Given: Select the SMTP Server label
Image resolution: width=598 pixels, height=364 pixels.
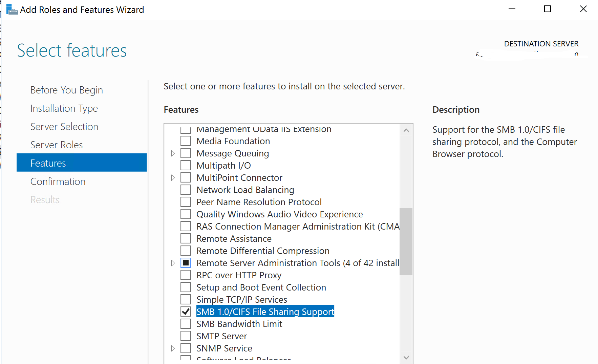Looking at the screenshot, I should pos(222,336).
